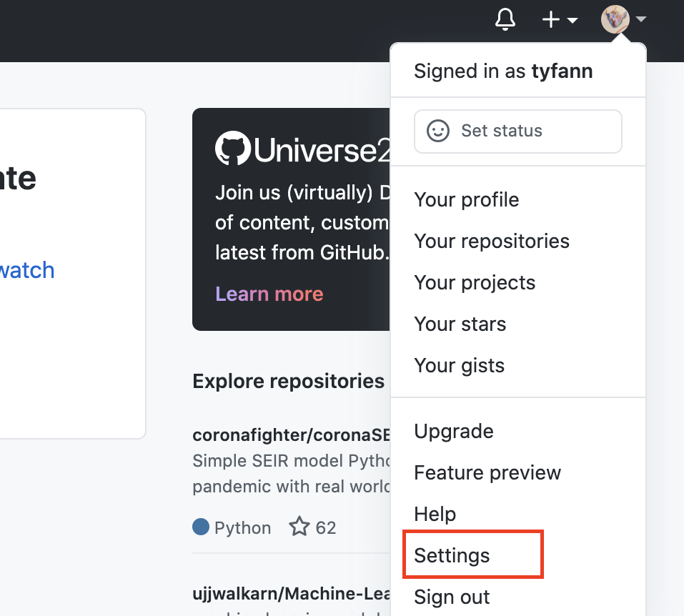Viewport: 684px width, 616px height.
Task: Follow the Learn more link
Action: coord(269,294)
